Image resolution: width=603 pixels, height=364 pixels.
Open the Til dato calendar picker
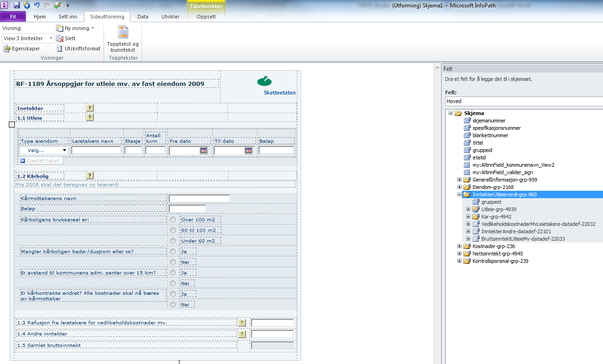click(x=248, y=150)
